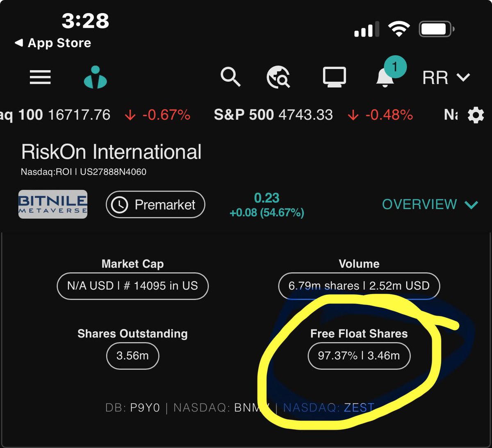
Task: Tap the +0.08 (54.67%) change
Action: [x=266, y=213]
